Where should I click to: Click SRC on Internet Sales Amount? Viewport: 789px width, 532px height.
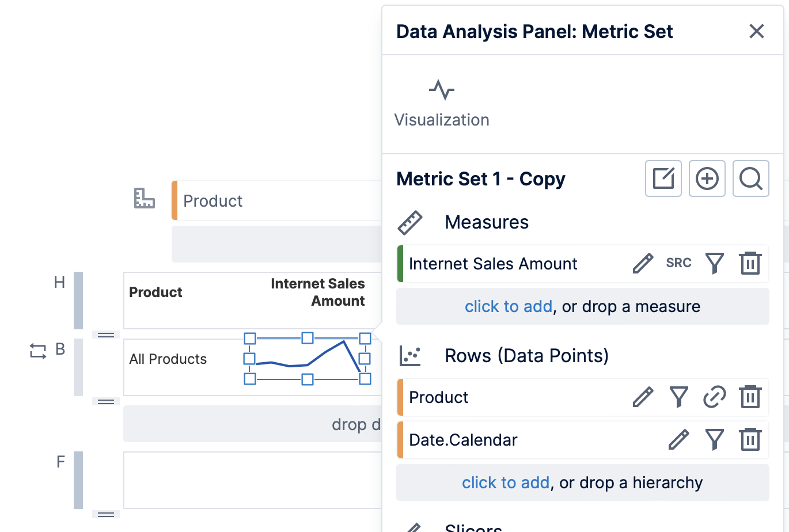[678, 263]
